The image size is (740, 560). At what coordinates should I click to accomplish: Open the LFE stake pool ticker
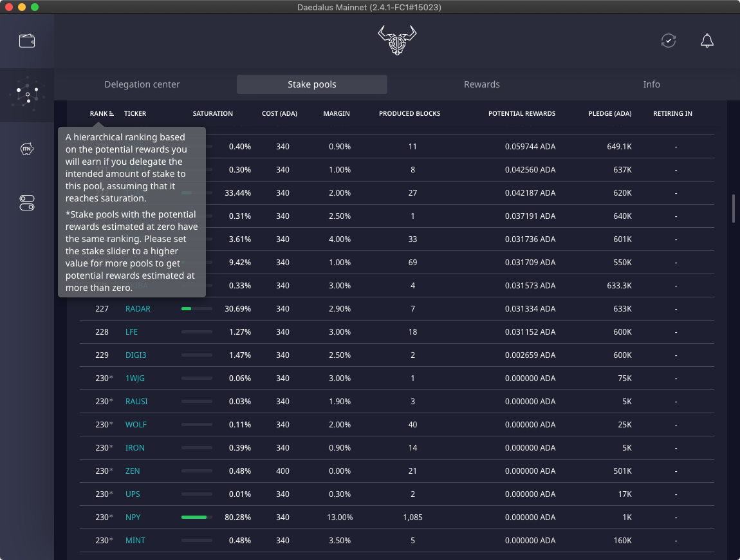132,332
